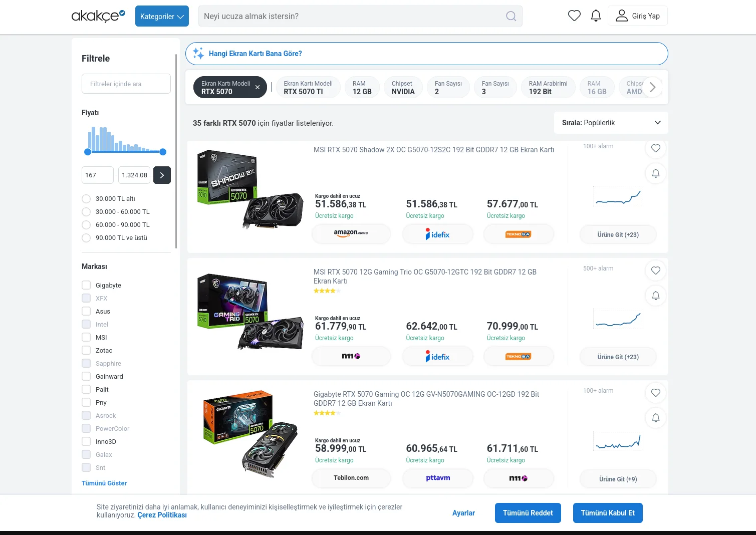Open amazon.com.tr offer for MSI Shadow
Image resolution: width=756 pixels, height=535 pixels.
pos(351,234)
